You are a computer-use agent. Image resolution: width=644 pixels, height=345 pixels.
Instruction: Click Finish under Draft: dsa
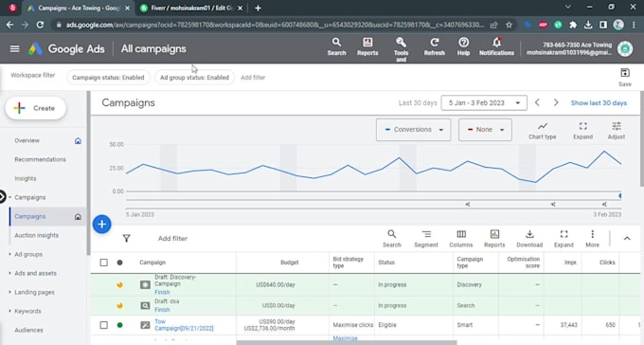(x=162, y=310)
